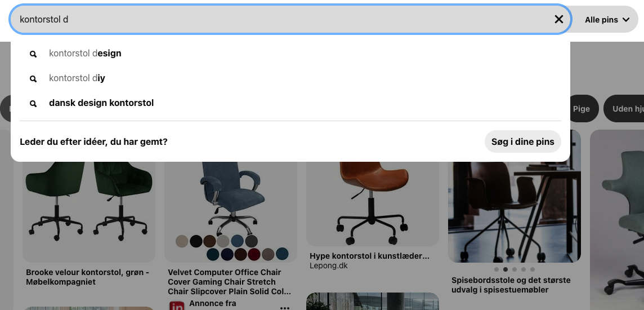The image size is (644, 310).
Task: Open the Spisebordsstole og det største udvalg pin title
Action: (x=511, y=285)
